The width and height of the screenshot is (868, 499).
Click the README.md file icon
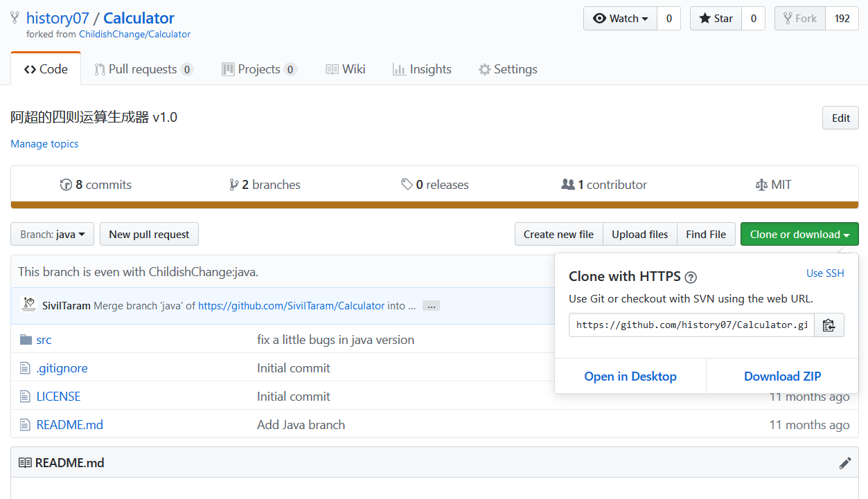(x=26, y=425)
